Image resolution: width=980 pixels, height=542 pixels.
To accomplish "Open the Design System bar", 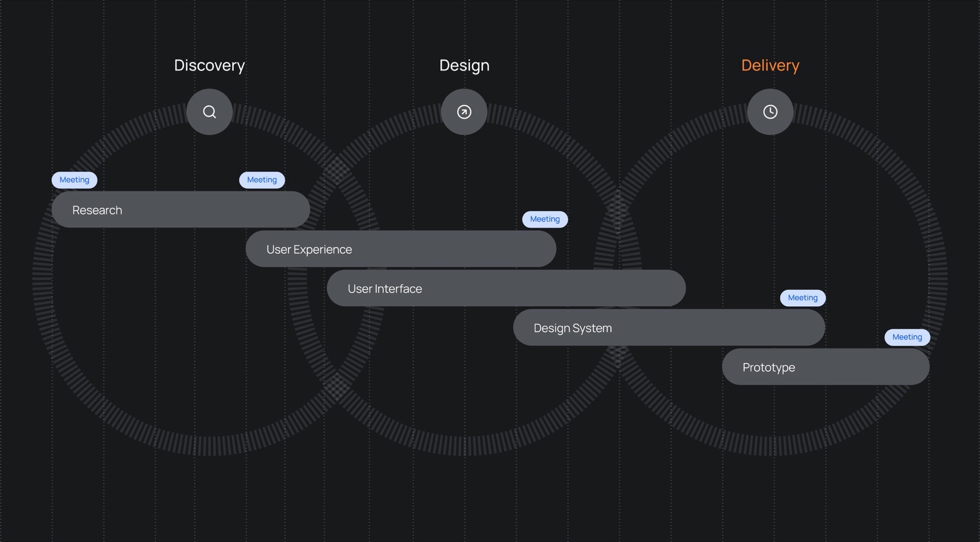I will [669, 328].
